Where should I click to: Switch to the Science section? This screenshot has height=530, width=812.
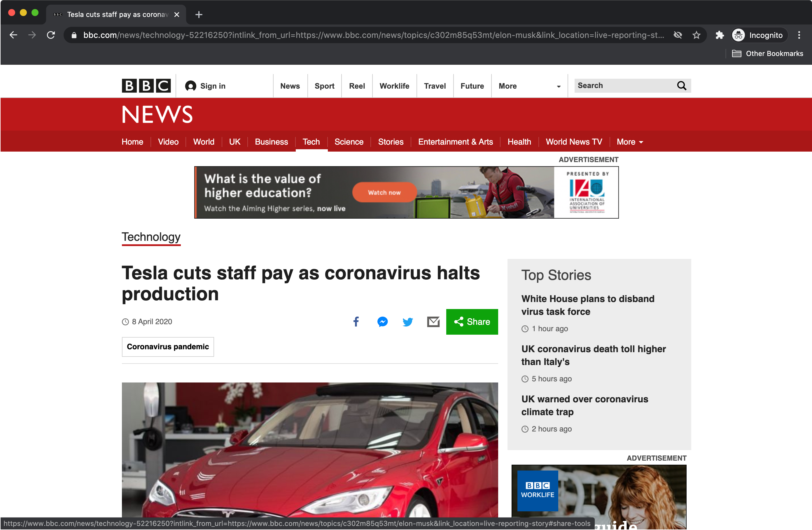(x=349, y=142)
